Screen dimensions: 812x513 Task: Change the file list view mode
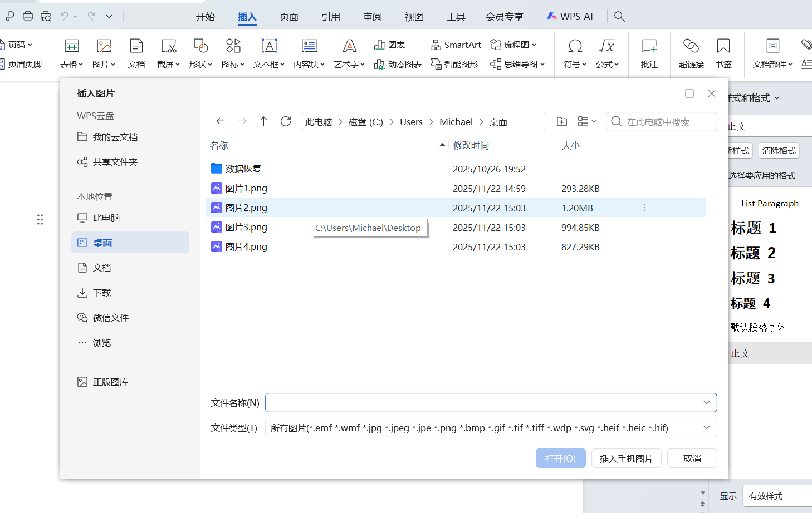pyautogui.click(x=587, y=121)
